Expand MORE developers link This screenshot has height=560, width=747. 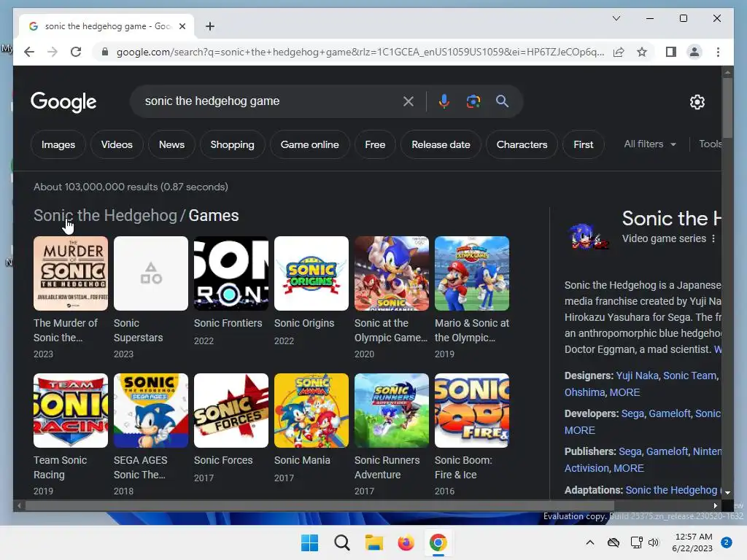[x=580, y=430]
